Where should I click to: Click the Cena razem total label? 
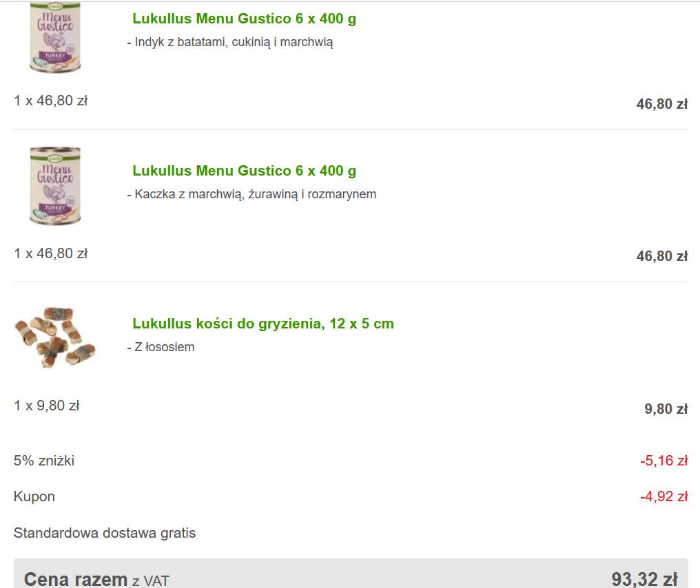[x=96, y=580]
